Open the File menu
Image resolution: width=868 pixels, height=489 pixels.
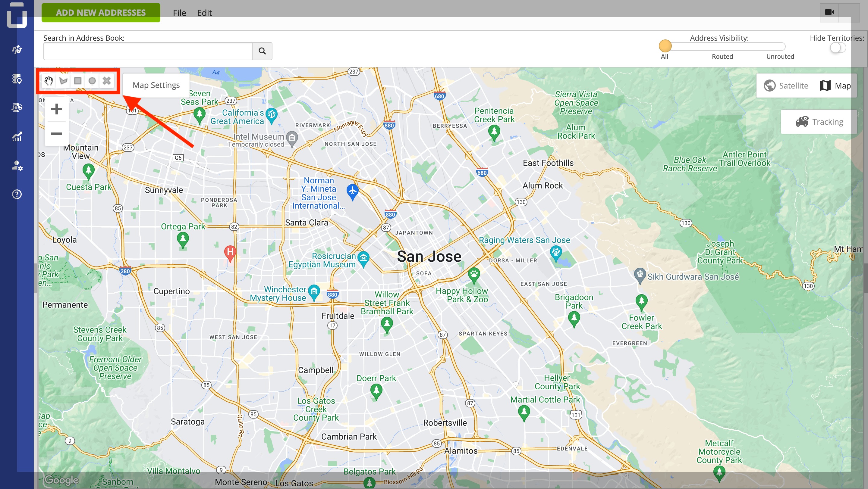pyautogui.click(x=179, y=13)
